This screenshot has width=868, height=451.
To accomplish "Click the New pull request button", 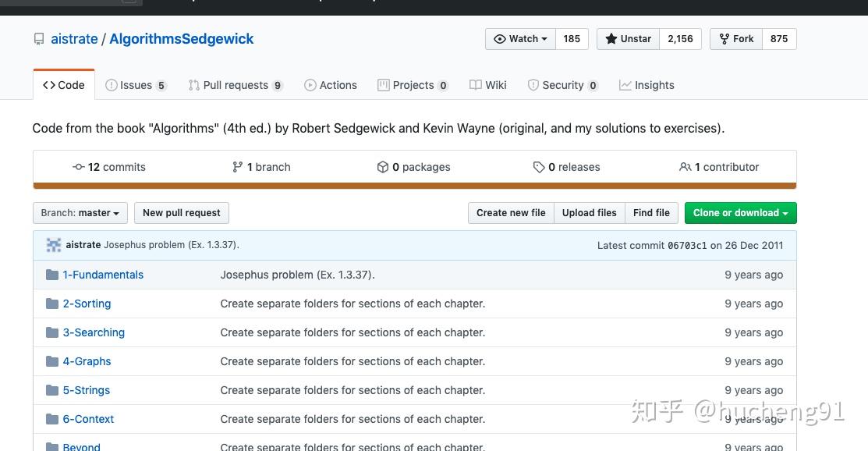I will (182, 213).
